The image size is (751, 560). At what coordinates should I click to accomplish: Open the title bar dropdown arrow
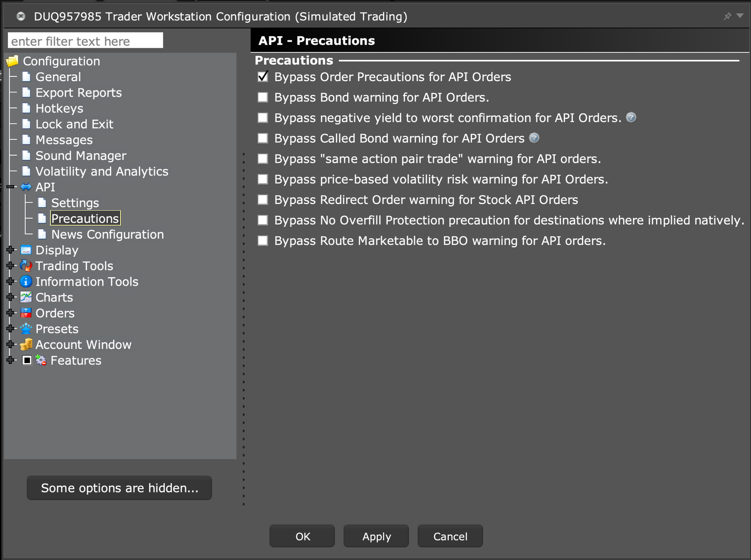coord(740,16)
